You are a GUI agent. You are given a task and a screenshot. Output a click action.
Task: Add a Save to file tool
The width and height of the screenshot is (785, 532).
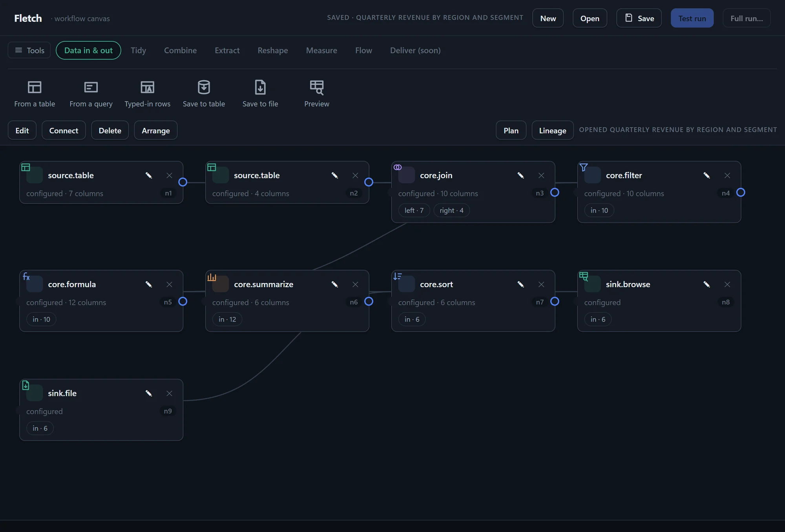tap(260, 94)
